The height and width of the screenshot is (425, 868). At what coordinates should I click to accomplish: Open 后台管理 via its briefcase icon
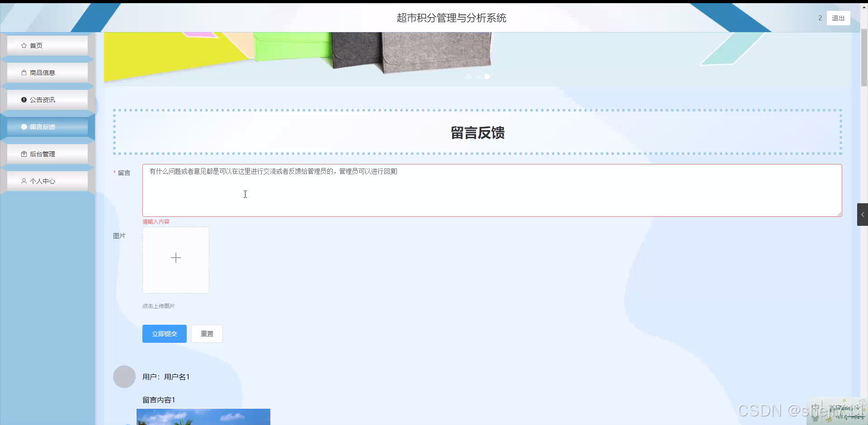tap(24, 154)
